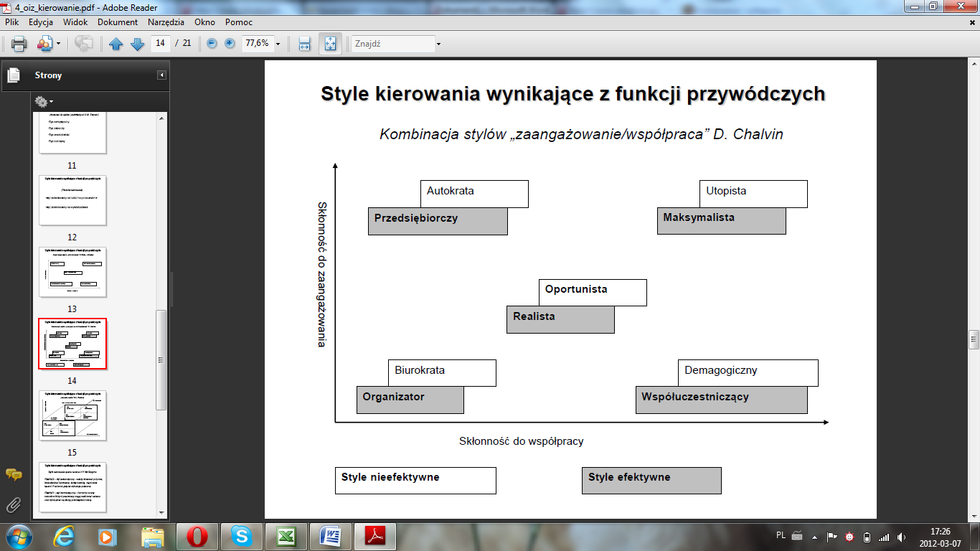The height and width of the screenshot is (551, 980).
Task: Click the Print document icon
Action: click(19, 44)
